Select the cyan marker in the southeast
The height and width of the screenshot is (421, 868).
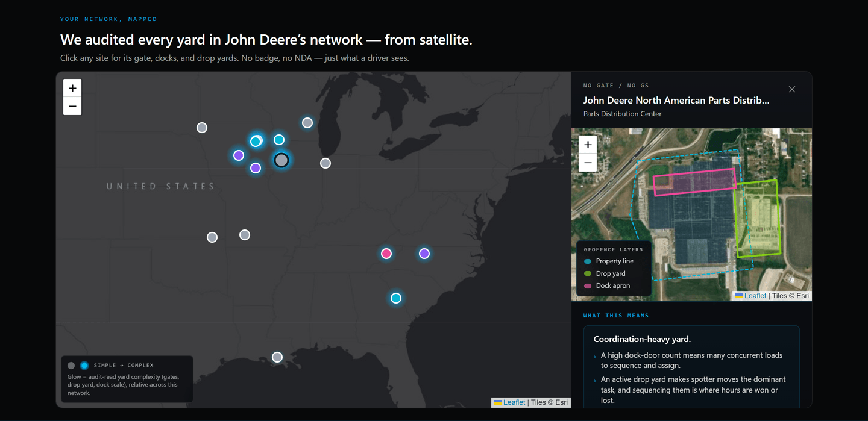coord(396,298)
